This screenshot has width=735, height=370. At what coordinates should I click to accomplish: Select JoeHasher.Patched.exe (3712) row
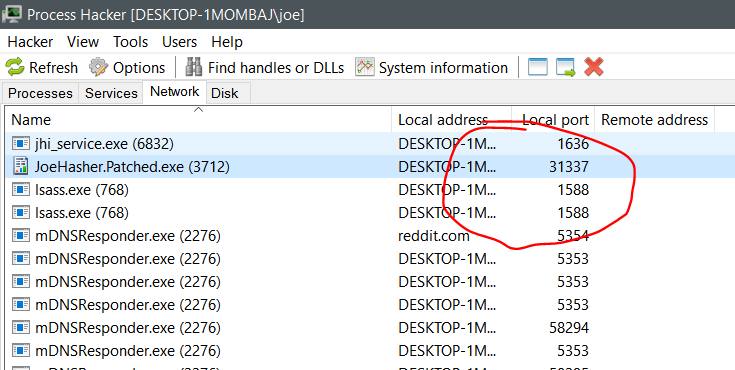(370, 166)
